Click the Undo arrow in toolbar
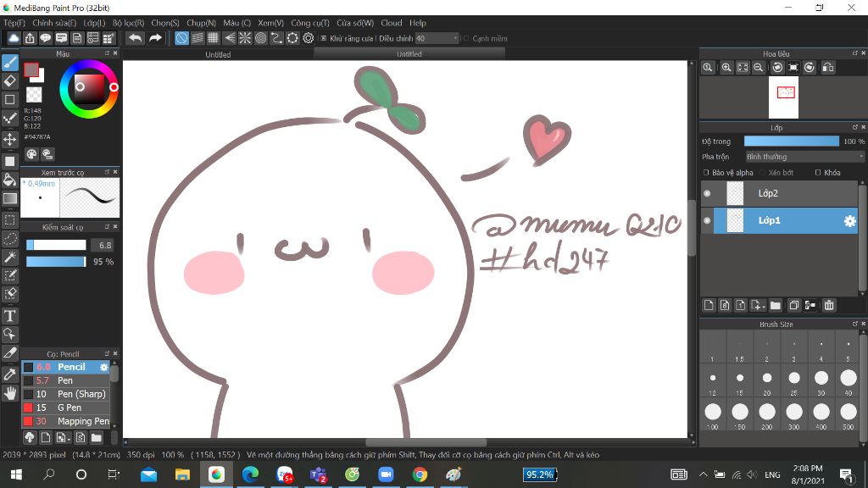The image size is (868, 488). tap(135, 38)
